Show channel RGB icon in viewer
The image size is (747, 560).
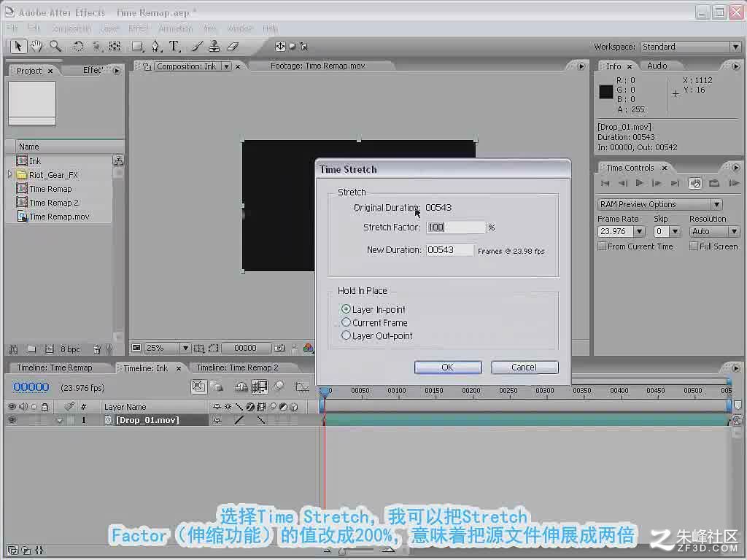[309, 348]
